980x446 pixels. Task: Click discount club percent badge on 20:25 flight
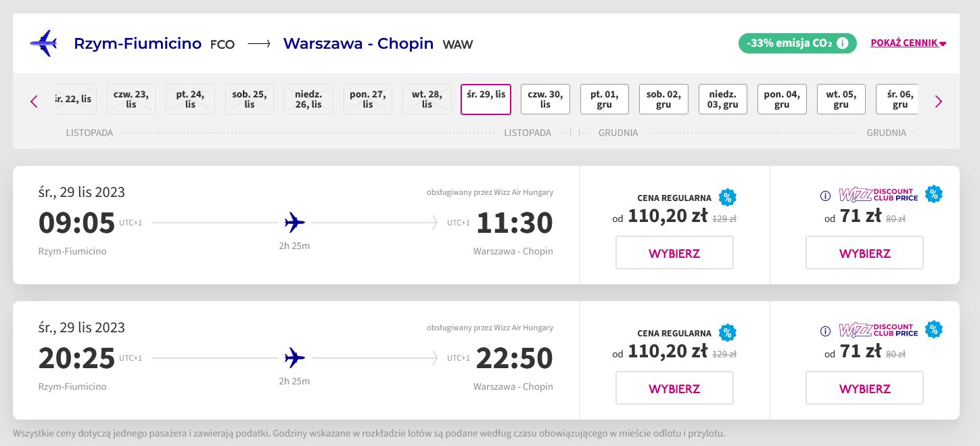coord(934,330)
